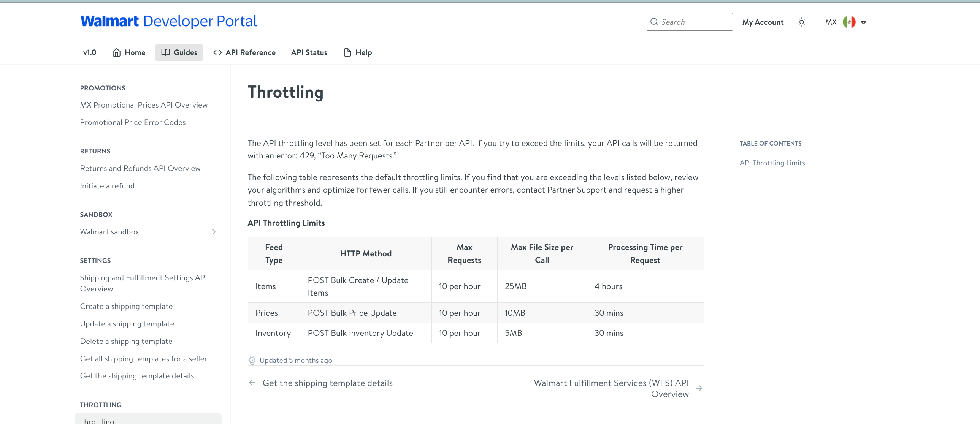The width and height of the screenshot is (980, 424).
Task: Open the MX country dropdown arrow
Action: [864, 22]
